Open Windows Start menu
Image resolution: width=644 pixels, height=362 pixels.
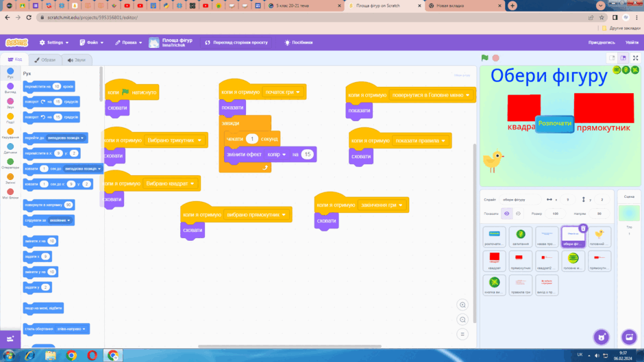click(x=9, y=355)
